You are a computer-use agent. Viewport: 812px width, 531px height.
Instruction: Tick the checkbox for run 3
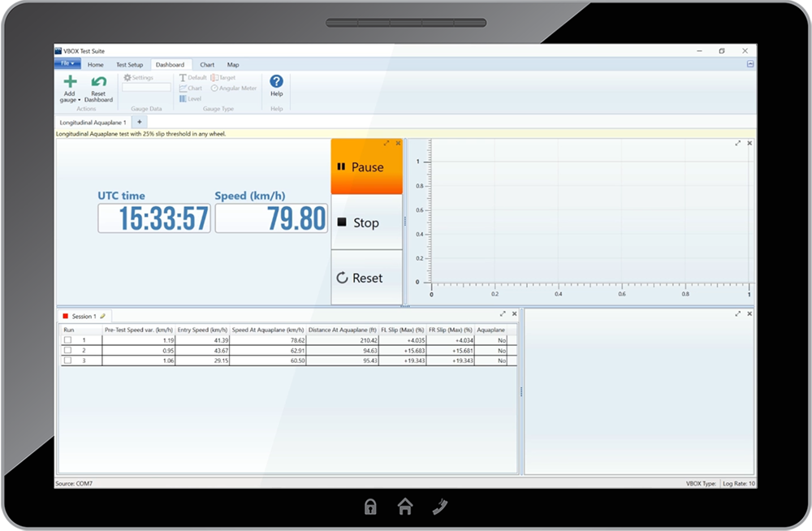[67, 360]
